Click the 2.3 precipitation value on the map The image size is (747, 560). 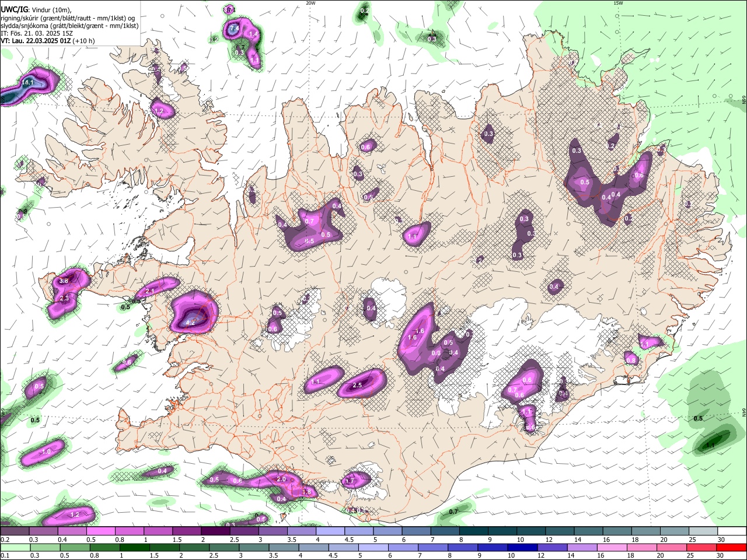pyautogui.click(x=64, y=298)
